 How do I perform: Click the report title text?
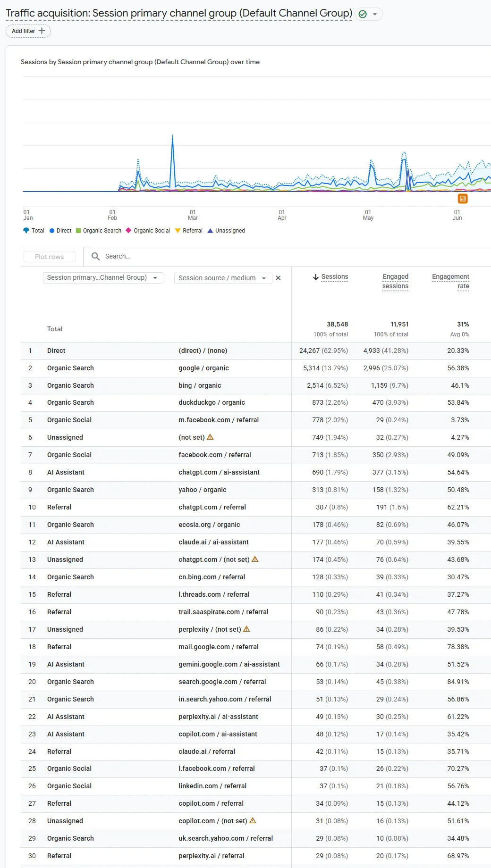click(179, 13)
